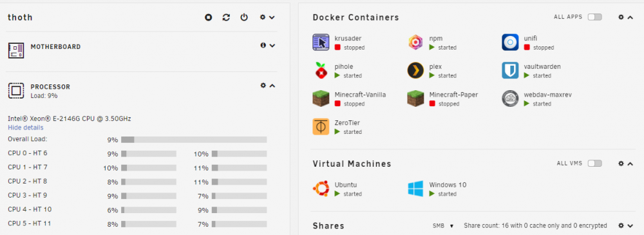Toggle the ALL VMS switch
Image resolution: width=644 pixels, height=235 pixels.
(594, 163)
